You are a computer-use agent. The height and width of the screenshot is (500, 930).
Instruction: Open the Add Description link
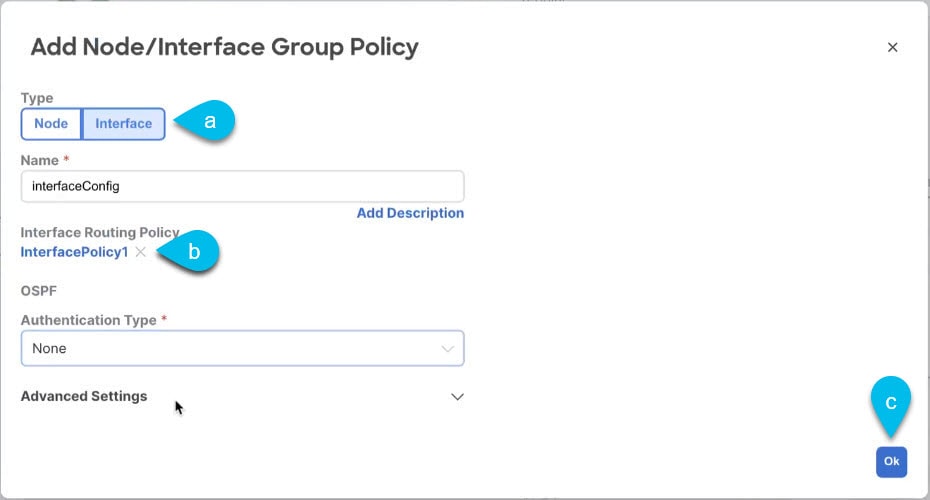410,213
